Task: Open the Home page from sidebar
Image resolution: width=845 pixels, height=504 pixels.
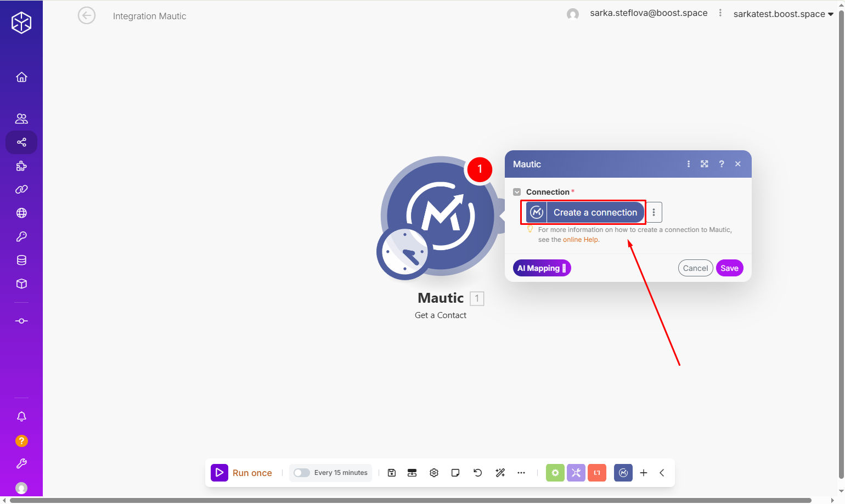Action: (x=21, y=77)
